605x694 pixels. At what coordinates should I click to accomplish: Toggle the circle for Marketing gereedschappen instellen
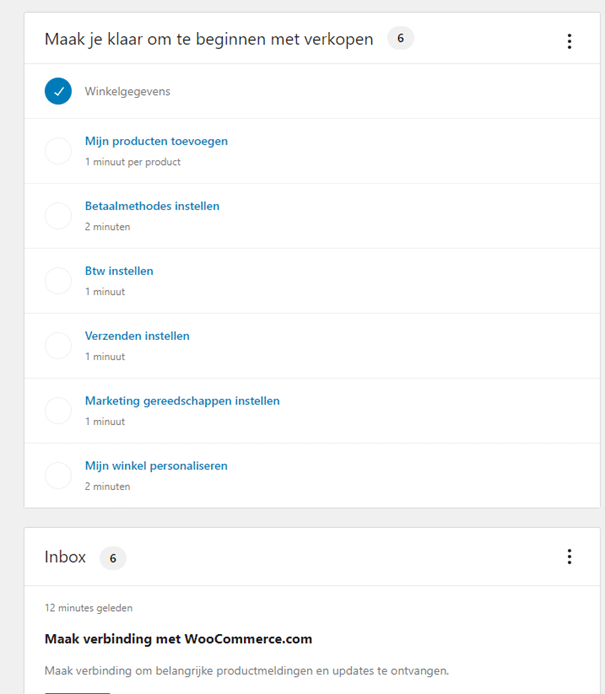(x=58, y=411)
